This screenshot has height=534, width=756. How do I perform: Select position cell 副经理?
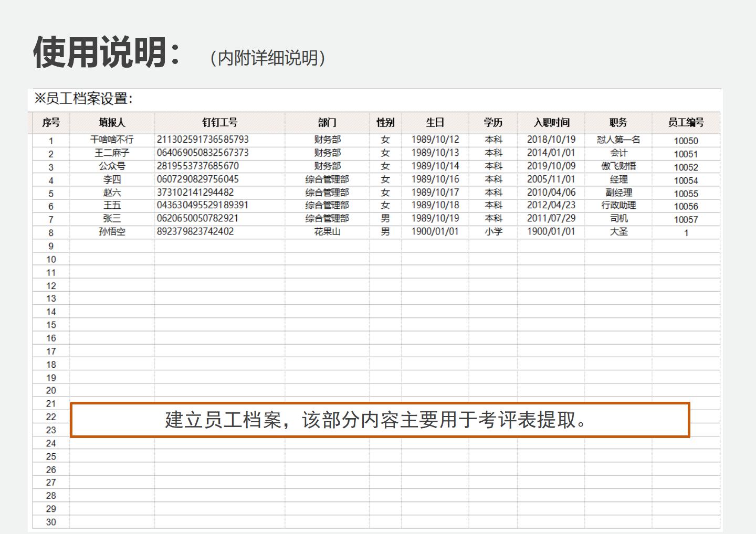pyautogui.click(x=618, y=193)
